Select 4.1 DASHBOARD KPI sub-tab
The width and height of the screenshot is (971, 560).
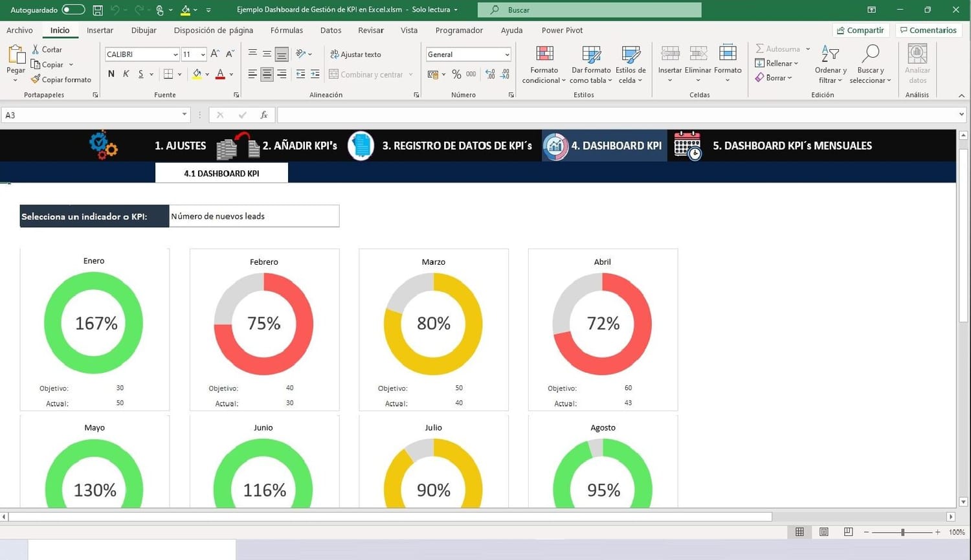[221, 174]
